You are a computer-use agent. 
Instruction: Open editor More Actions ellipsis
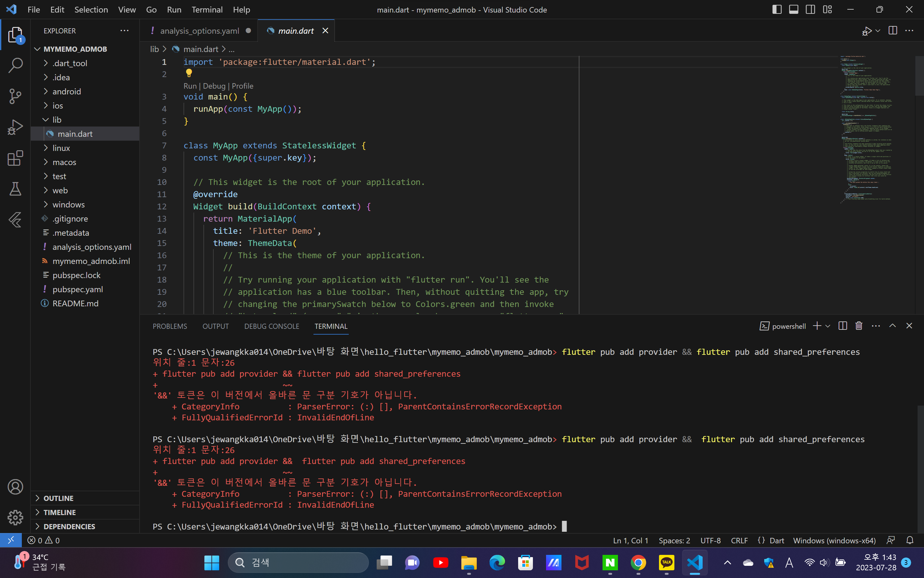point(910,31)
